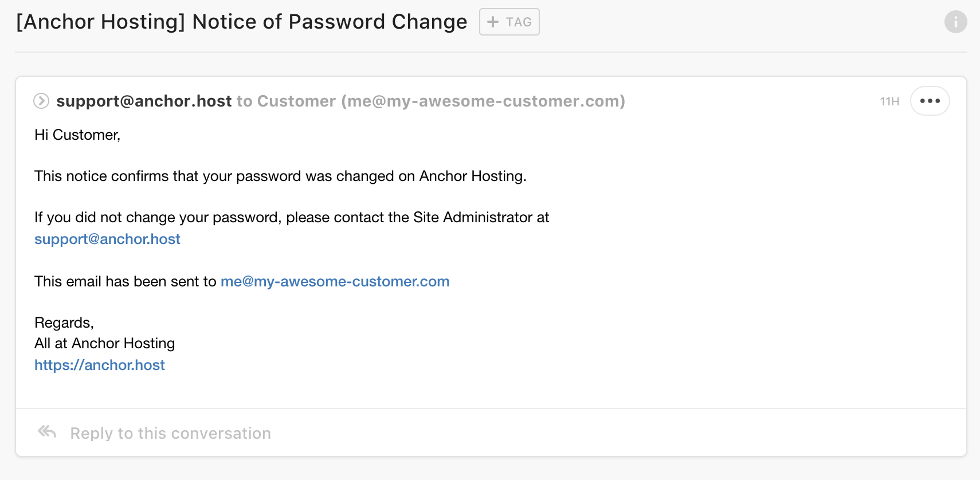Open the support@anchor.host link in body
This screenshot has height=480, width=980.
(107, 239)
